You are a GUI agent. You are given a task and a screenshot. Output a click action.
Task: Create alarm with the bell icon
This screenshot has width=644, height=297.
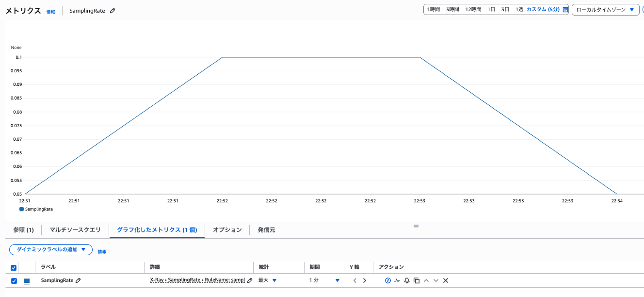click(x=407, y=280)
